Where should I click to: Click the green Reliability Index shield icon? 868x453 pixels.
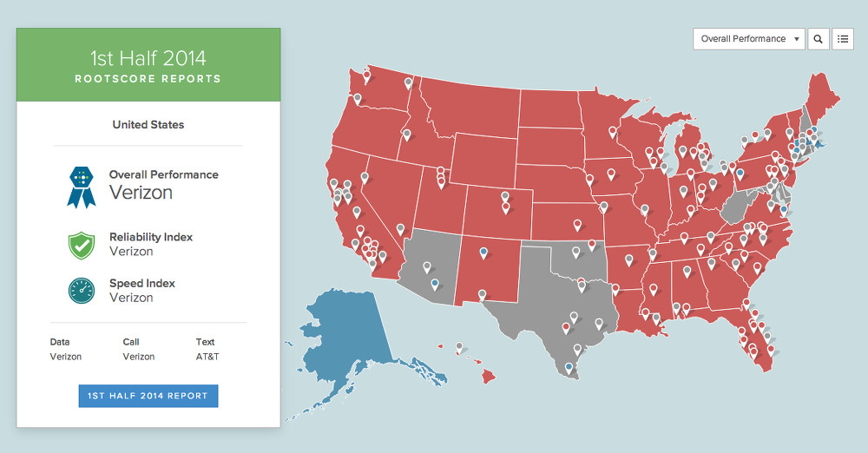tap(81, 245)
